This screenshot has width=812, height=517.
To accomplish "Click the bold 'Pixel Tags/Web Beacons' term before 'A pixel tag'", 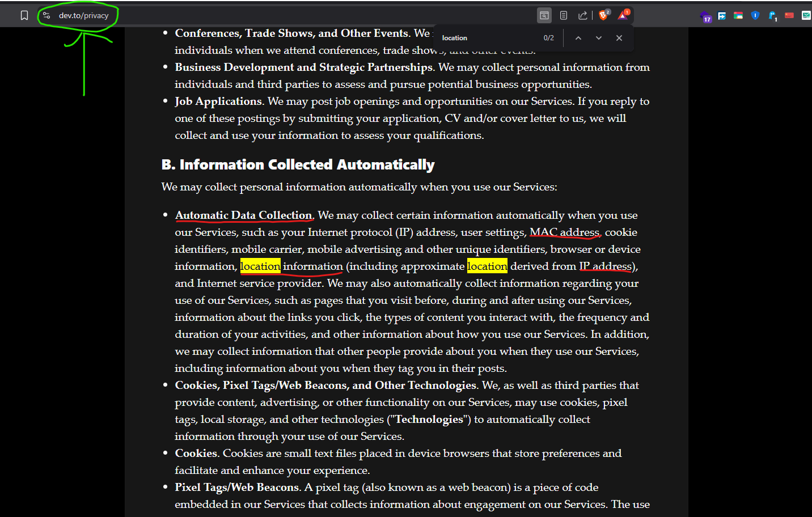I will pyautogui.click(x=237, y=488).
